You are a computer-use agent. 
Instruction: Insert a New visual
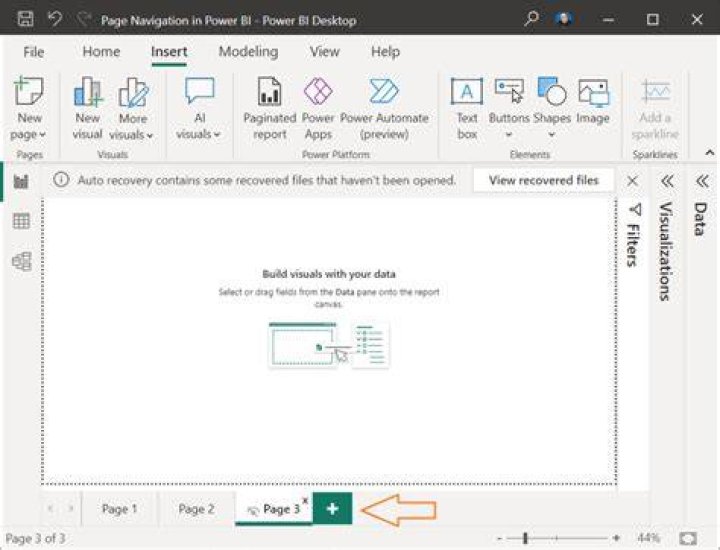[x=87, y=109]
